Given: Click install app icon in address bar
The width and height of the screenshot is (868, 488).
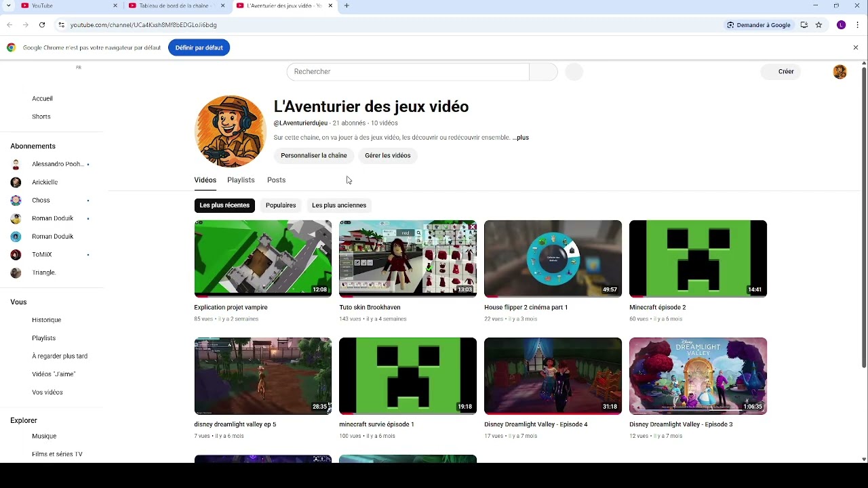Looking at the screenshot, I should (x=804, y=25).
